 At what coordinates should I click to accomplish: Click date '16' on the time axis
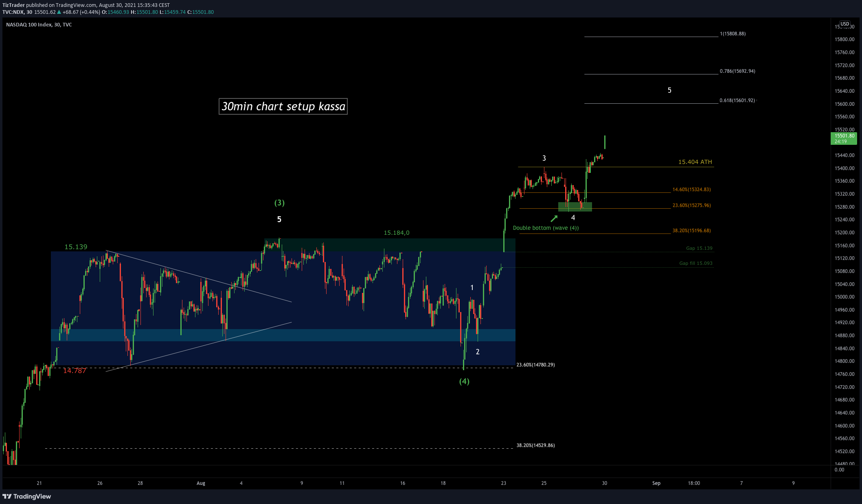coord(403,483)
